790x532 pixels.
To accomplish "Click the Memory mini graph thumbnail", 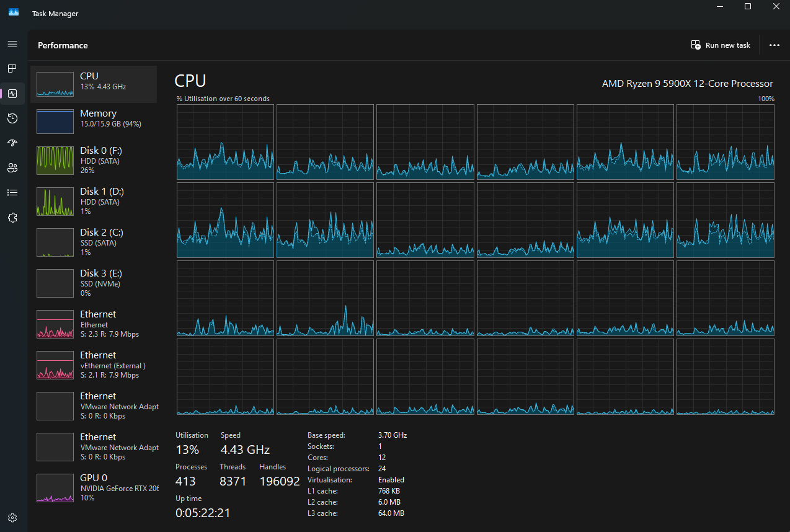I will (x=55, y=122).
